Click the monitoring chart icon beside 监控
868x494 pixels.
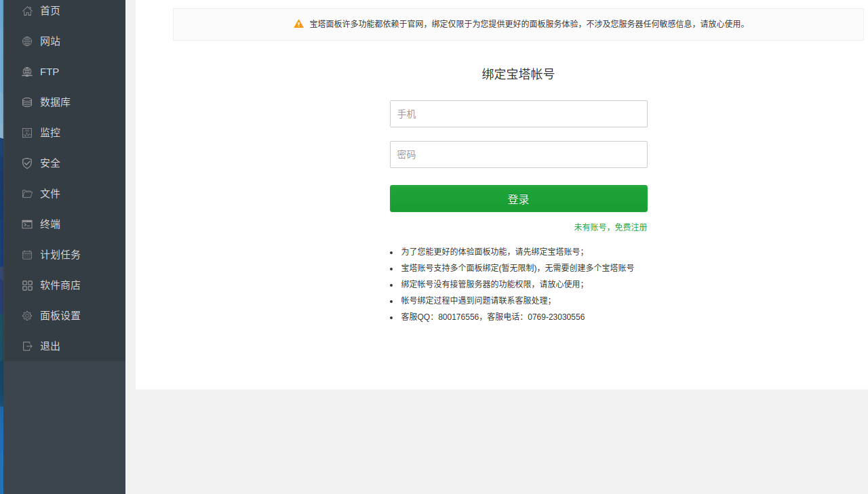[27, 133]
